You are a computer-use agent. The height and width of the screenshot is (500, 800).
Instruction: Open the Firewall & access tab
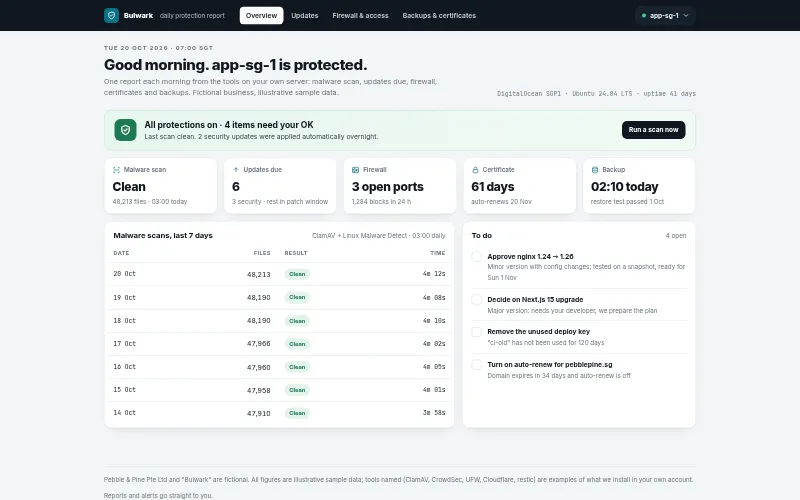360,16
